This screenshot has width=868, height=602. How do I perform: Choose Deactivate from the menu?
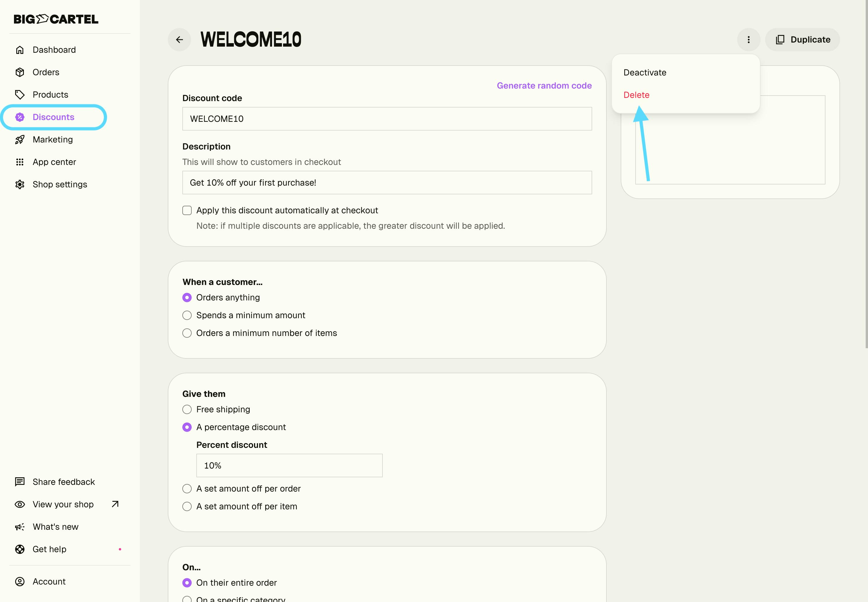pyautogui.click(x=645, y=73)
